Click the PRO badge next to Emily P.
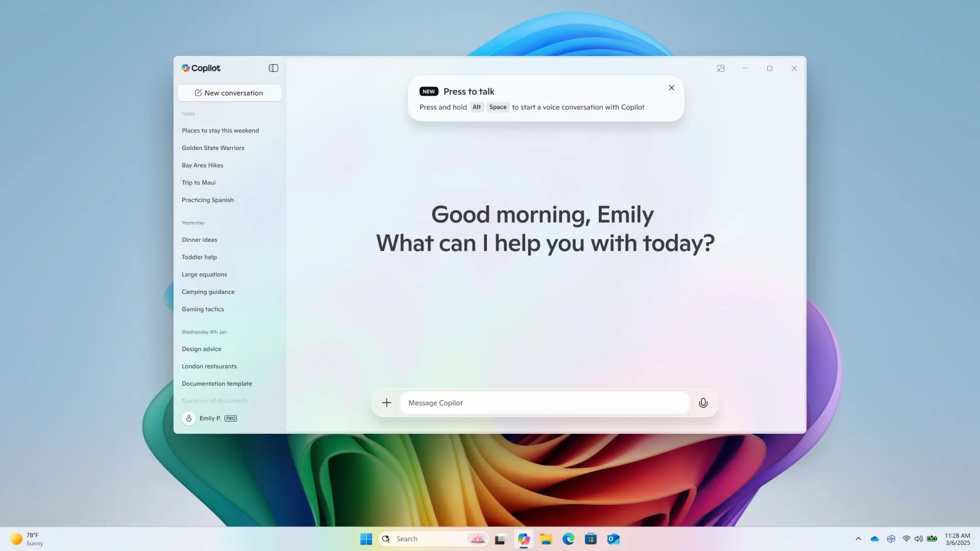Screen dimensions: 980x551 coord(231,418)
